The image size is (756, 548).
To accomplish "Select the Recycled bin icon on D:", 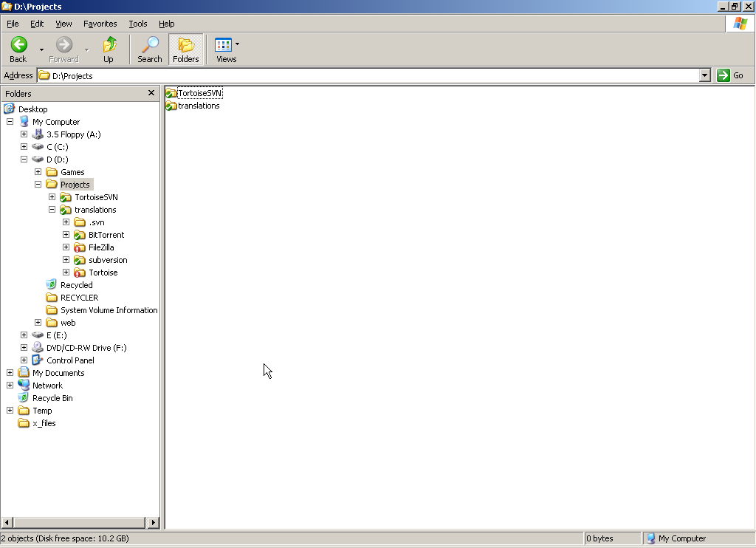I will pos(51,284).
